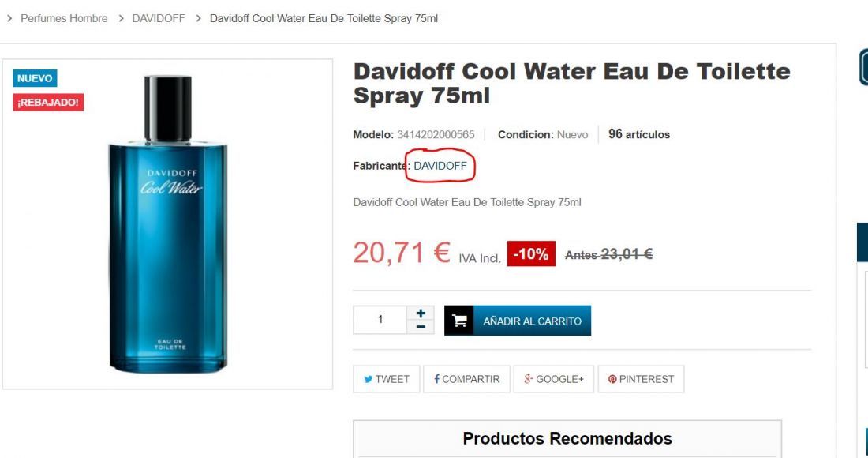The width and height of the screenshot is (868, 458).
Task: Open the DAVIDOFF manufacturer link
Action: pyautogui.click(x=440, y=166)
